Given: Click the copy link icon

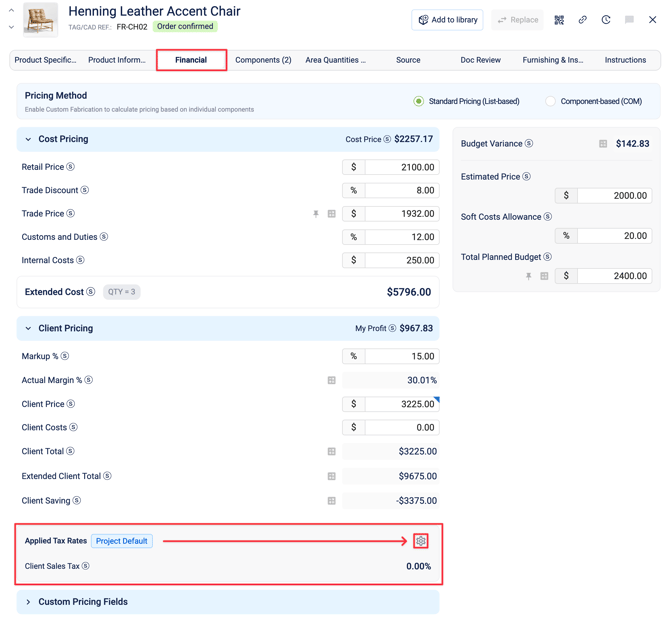Looking at the screenshot, I should point(582,20).
